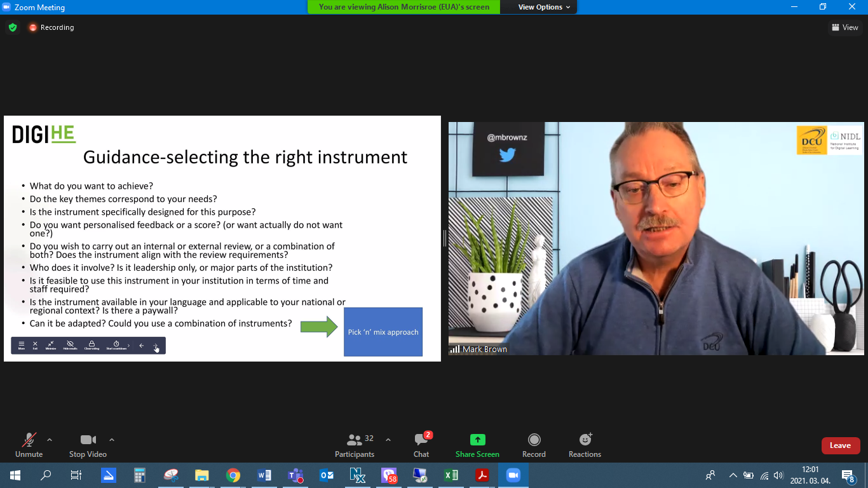This screenshot has height=488, width=868.
Task: Click Hide results eye icon
Action: tap(70, 345)
